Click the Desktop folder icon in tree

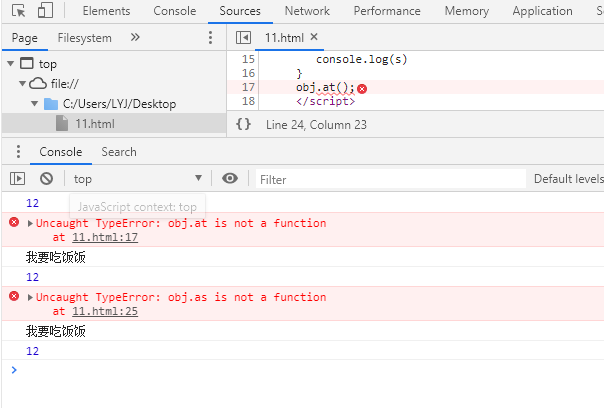[x=51, y=104]
